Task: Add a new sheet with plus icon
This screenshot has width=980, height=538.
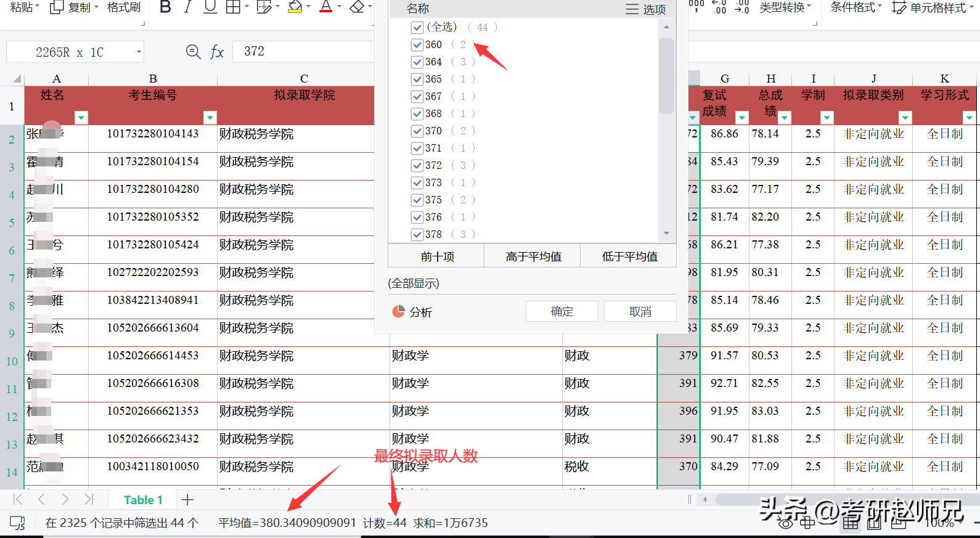Action: [x=188, y=500]
